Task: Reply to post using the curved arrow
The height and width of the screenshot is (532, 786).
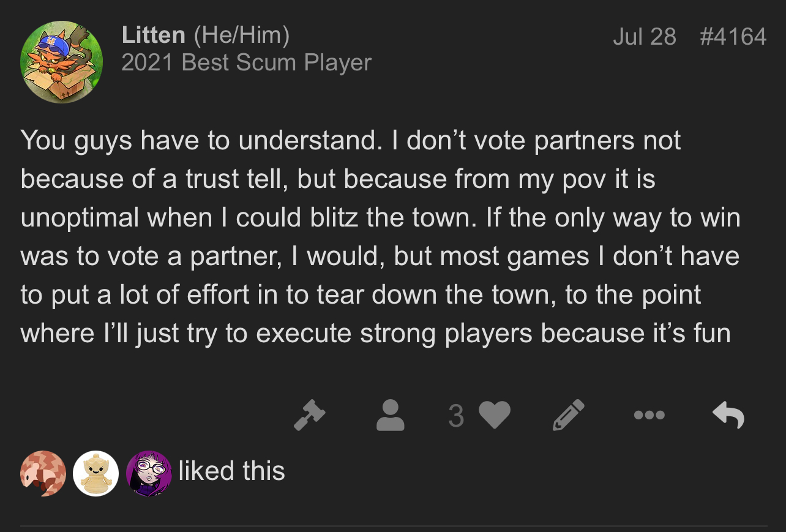Action: 728,415
